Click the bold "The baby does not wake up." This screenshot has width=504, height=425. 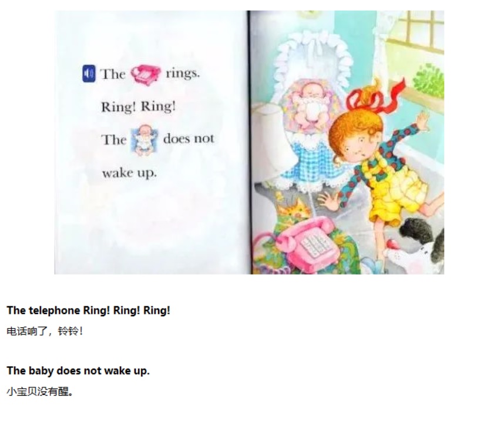(78, 371)
